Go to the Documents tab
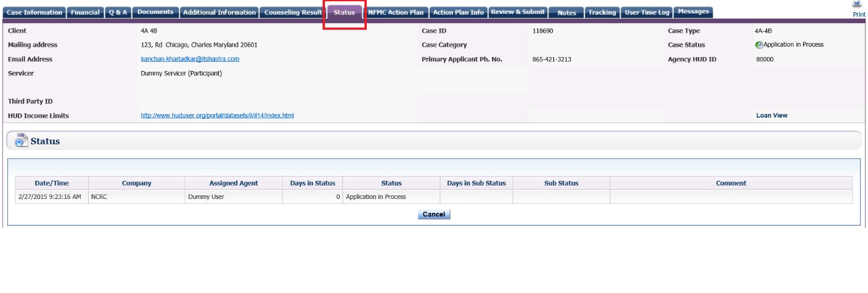The width and height of the screenshot is (868, 293). 155,12
